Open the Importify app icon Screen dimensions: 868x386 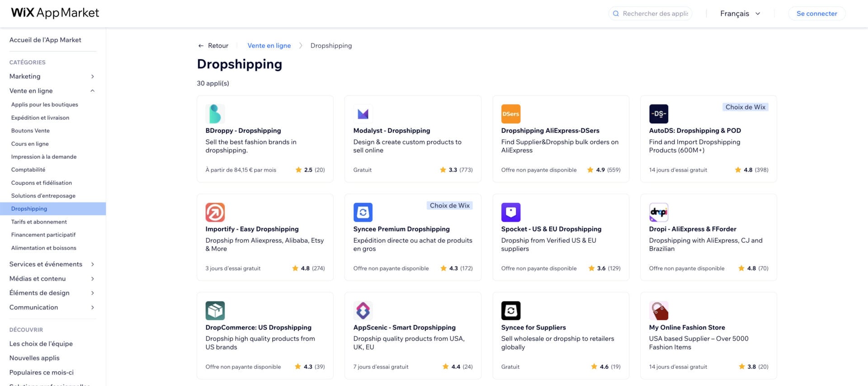pyautogui.click(x=215, y=212)
